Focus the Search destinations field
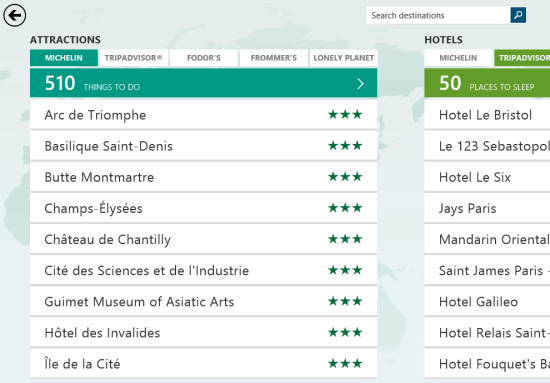This screenshot has width=550, height=383. pos(438,15)
